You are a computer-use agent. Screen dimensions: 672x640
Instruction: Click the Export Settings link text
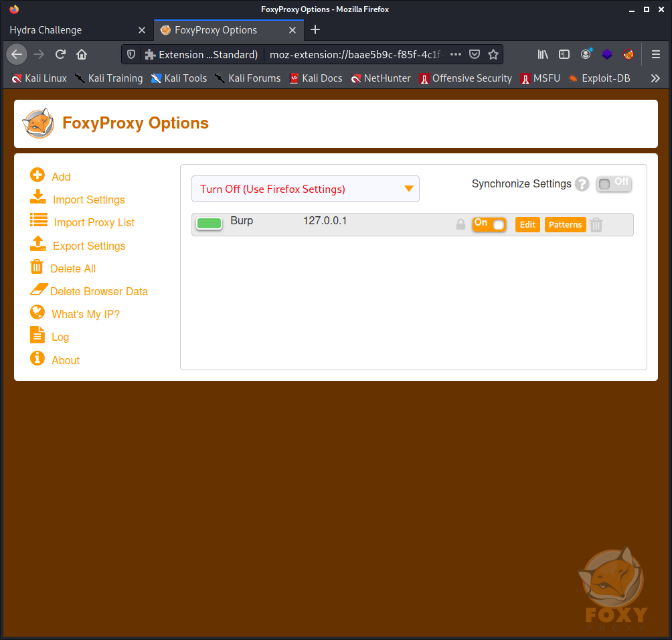point(89,246)
